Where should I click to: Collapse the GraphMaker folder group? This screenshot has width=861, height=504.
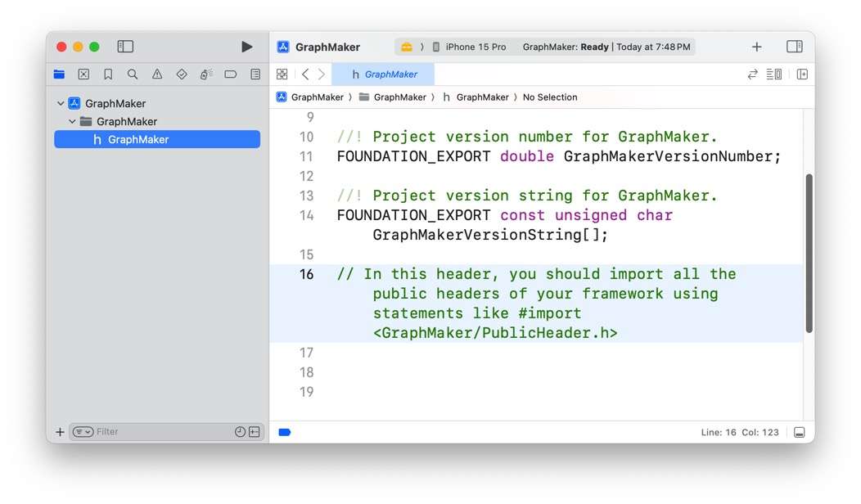[72, 122]
